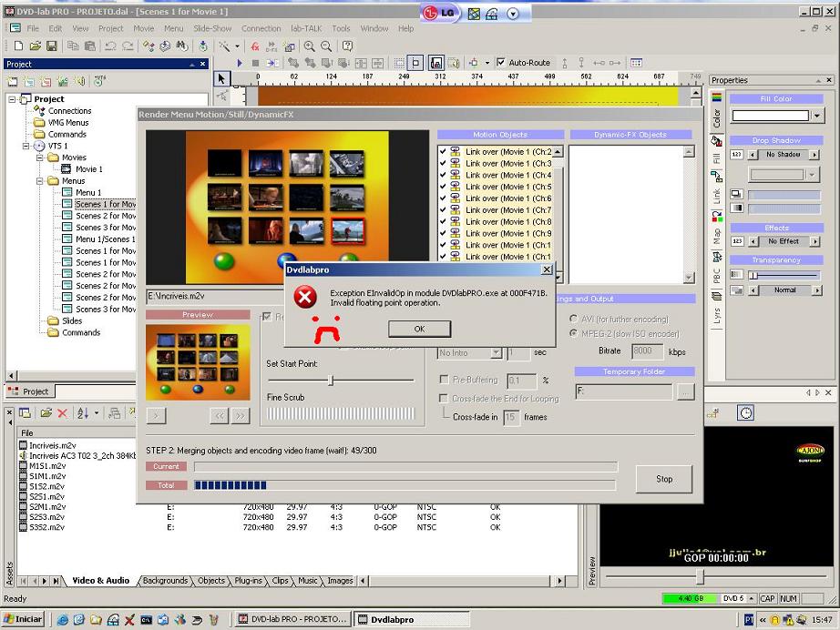Open the Movie menu
This screenshot has height=630, width=840.
(144, 28)
